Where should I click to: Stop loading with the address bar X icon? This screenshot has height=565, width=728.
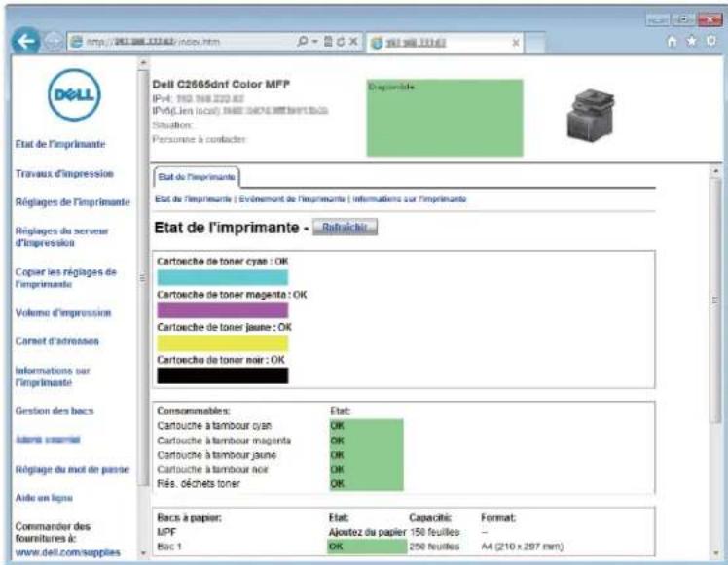coord(353,41)
